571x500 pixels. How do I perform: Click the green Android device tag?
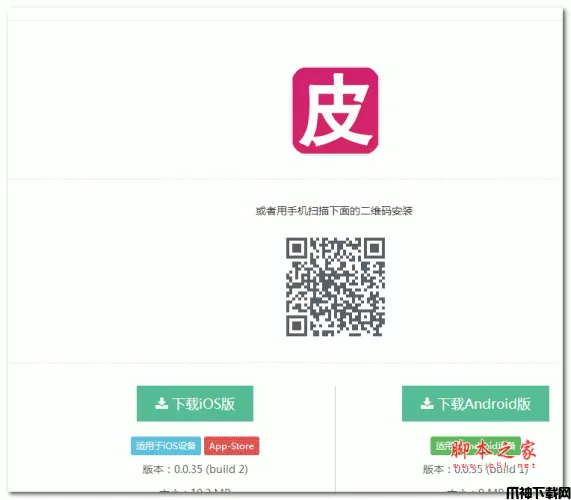click(x=475, y=446)
